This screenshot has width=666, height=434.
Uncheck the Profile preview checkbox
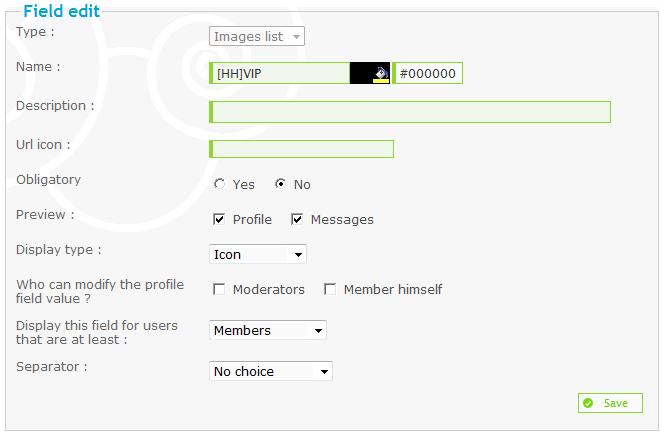tap(219, 219)
